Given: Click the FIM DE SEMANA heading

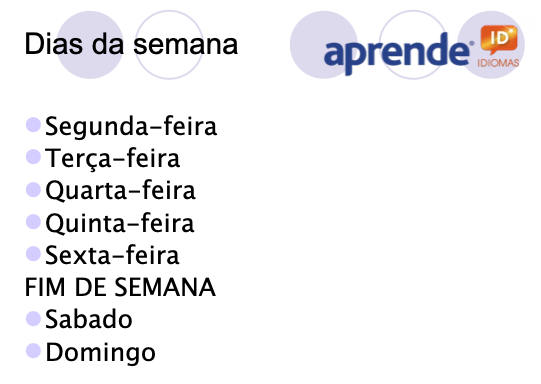Looking at the screenshot, I should [120, 287].
